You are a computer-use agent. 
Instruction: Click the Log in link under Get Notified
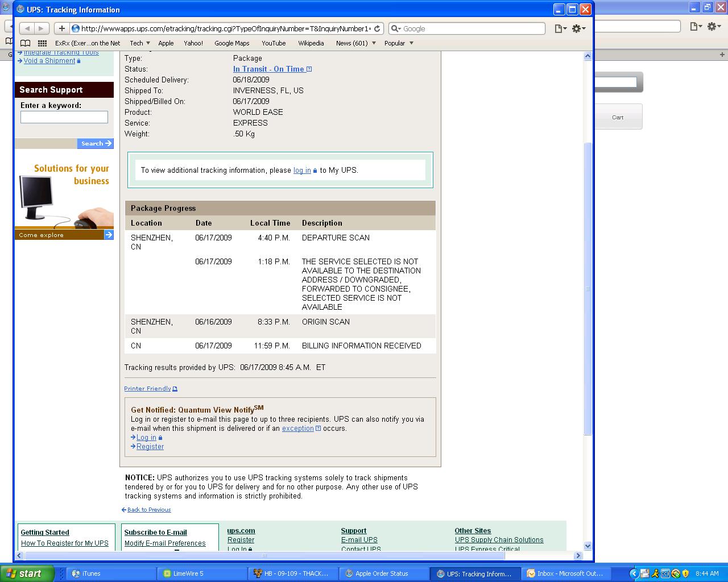(x=146, y=438)
